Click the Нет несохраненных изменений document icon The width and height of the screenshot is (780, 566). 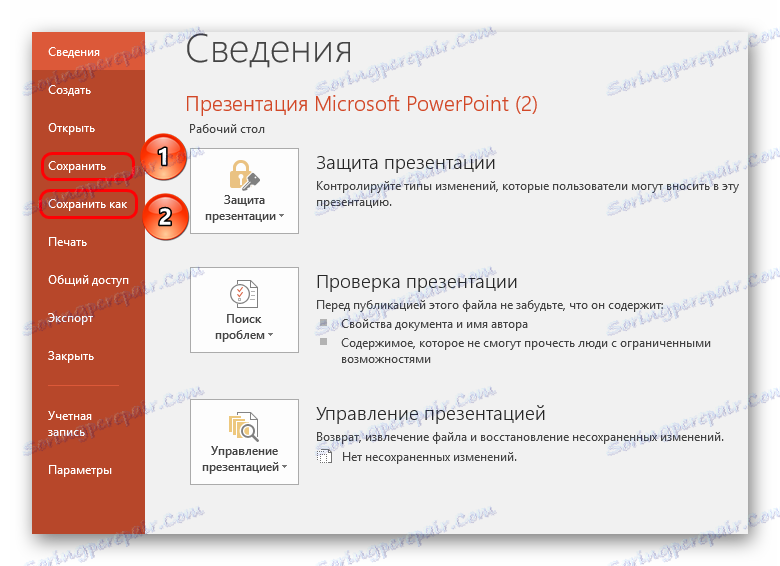324,456
